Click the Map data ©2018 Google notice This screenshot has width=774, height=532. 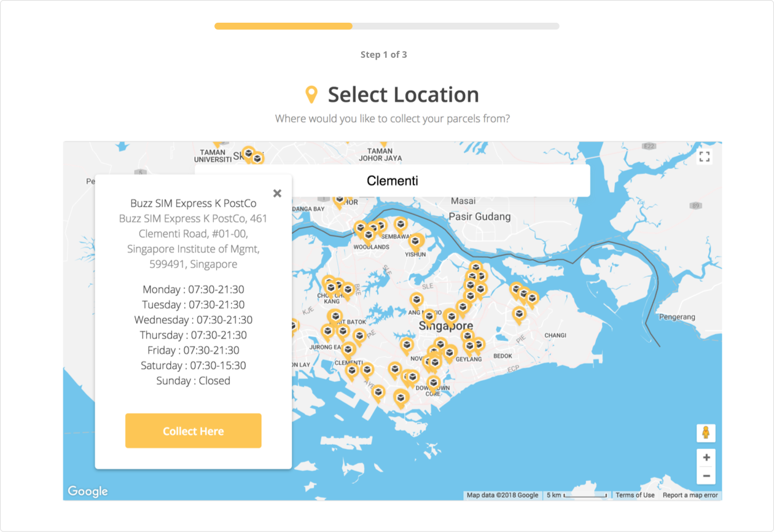pyautogui.click(x=502, y=495)
